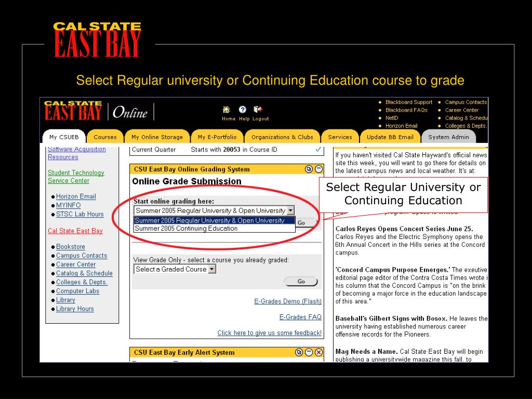This screenshot has height=399, width=532.
Task: Choose Summer 2005 Regular University & Open University option
Action: [x=215, y=220]
